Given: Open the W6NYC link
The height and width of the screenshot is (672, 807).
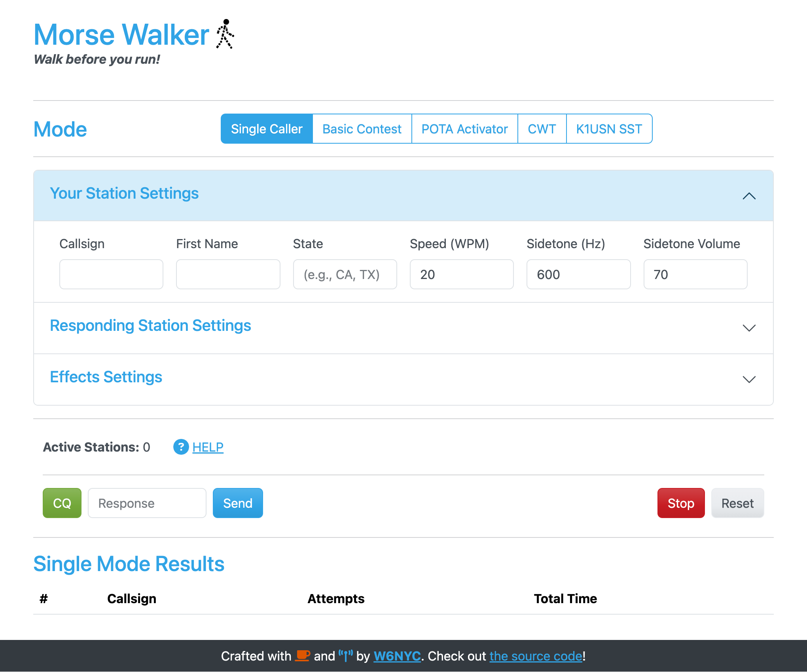Looking at the screenshot, I should (396, 656).
